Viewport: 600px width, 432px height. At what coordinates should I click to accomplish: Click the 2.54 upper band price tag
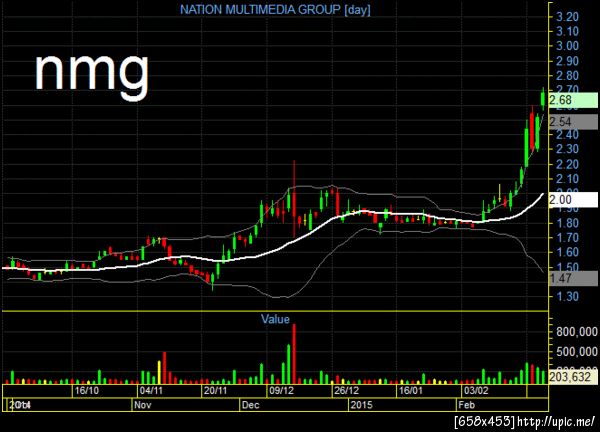[x=573, y=122]
